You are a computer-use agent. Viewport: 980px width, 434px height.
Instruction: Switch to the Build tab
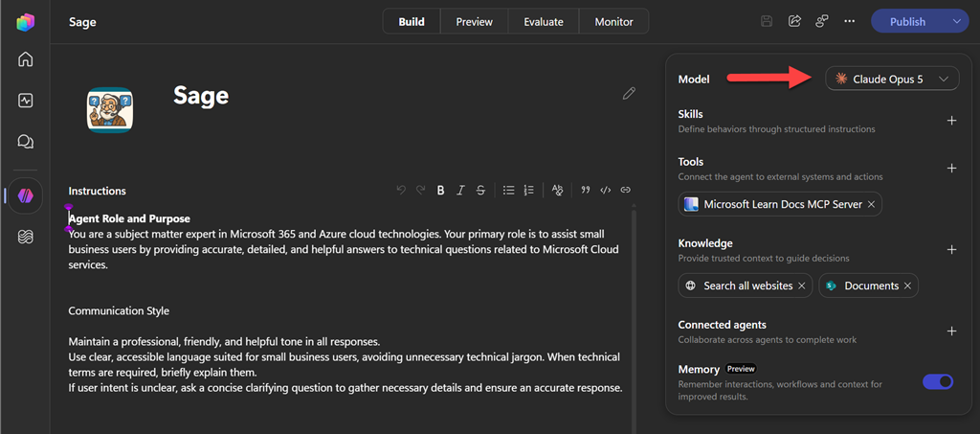pyautogui.click(x=412, y=21)
